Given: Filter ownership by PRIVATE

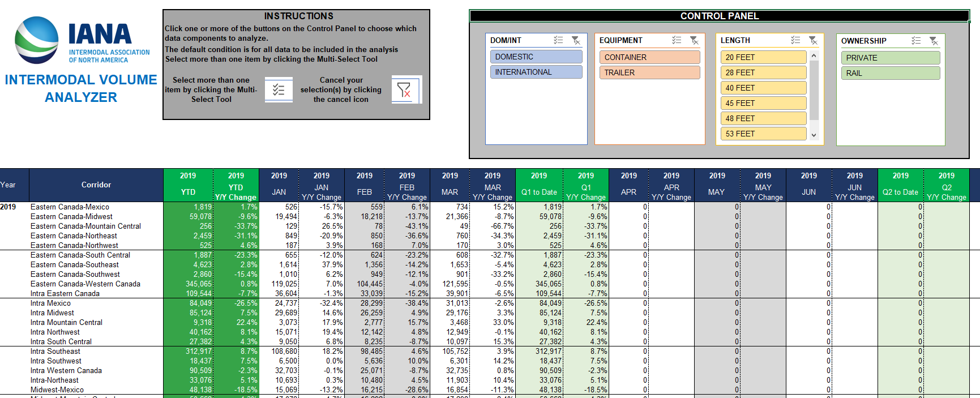Looking at the screenshot, I should click(x=891, y=58).
